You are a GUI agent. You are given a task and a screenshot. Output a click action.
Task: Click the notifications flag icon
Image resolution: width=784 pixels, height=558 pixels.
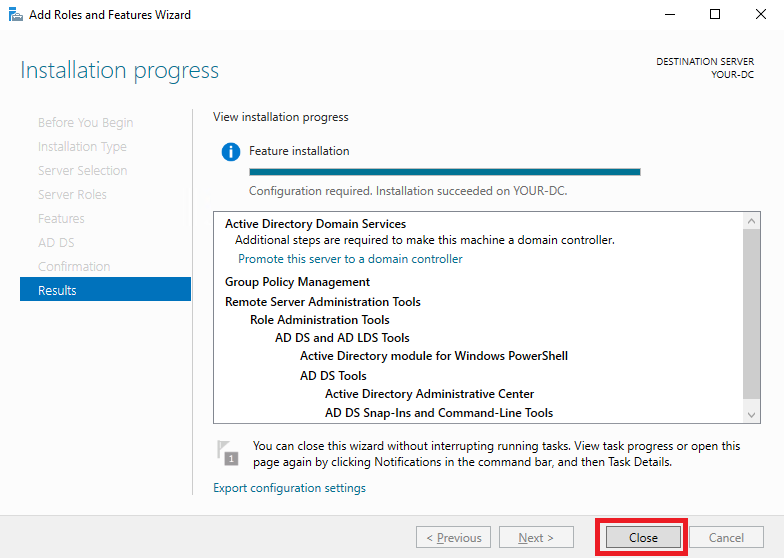click(x=228, y=452)
